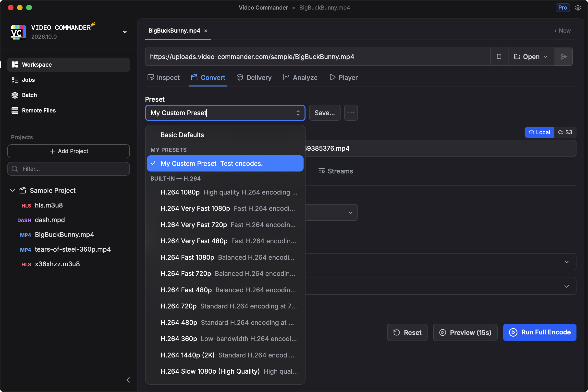Select H.264 Slow 1080p (High Quality) preset
Image resolution: width=588 pixels, height=392 pixels.
(225, 371)
